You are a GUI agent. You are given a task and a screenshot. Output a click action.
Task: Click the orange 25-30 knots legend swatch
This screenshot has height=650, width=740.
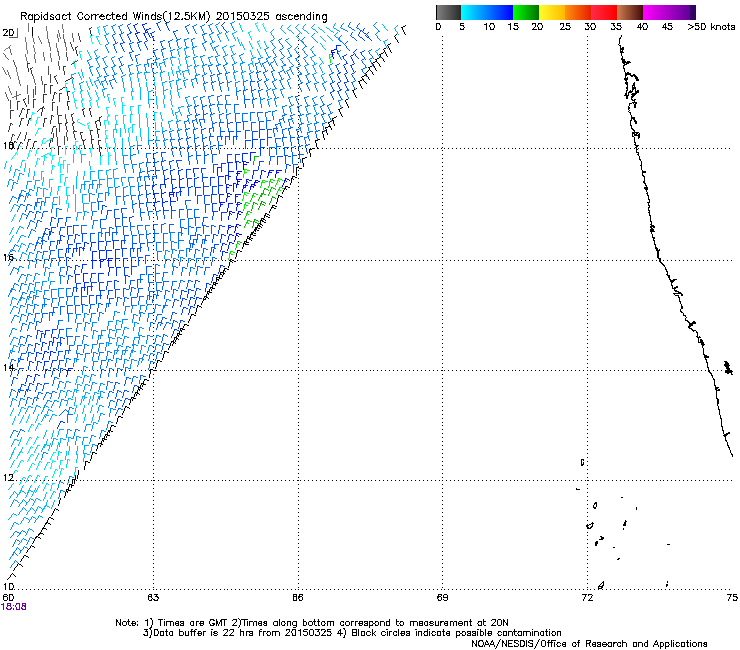click(578, 13)
